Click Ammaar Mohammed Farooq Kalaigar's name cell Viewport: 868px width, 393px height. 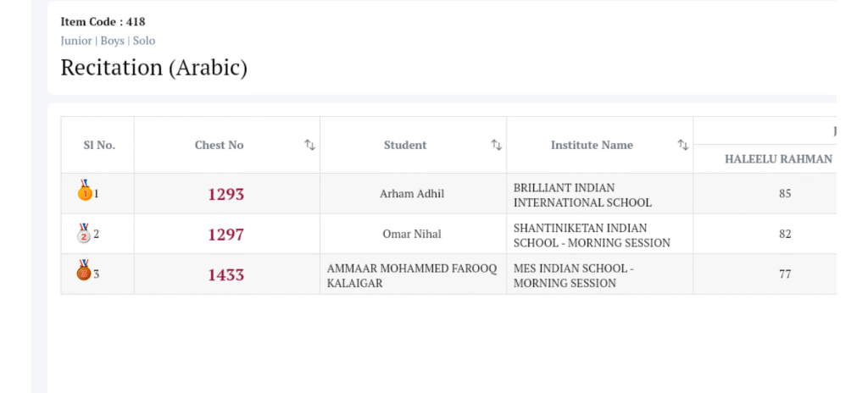[x=388, y=275]
